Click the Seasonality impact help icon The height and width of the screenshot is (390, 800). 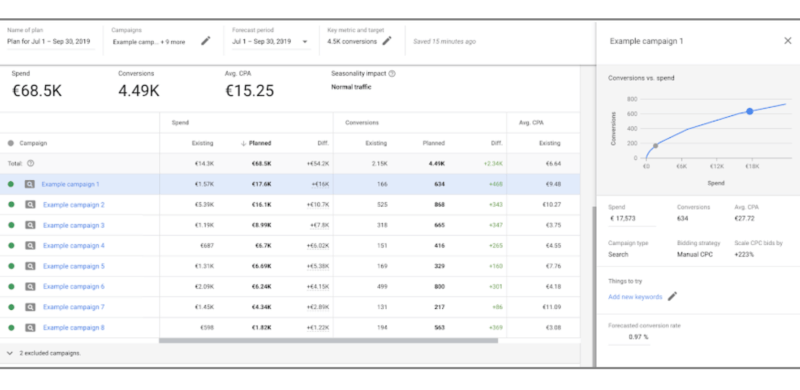(x=392, y=74)
